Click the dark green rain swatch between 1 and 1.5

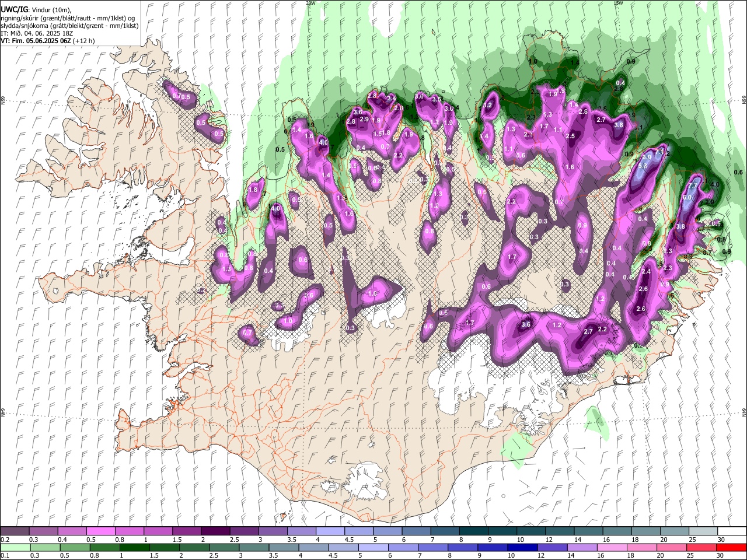134,548
